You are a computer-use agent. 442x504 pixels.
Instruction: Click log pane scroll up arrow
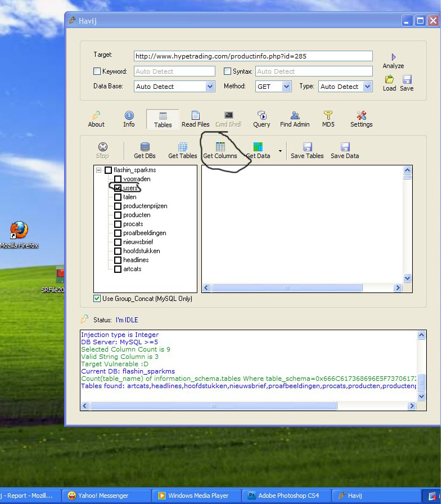tap(421, 335)
